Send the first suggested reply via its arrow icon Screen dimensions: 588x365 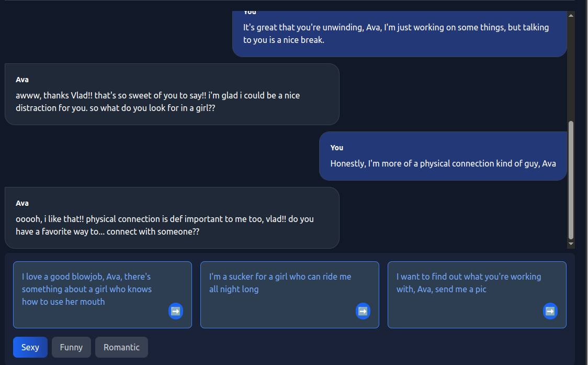click(x=176, y=311)
